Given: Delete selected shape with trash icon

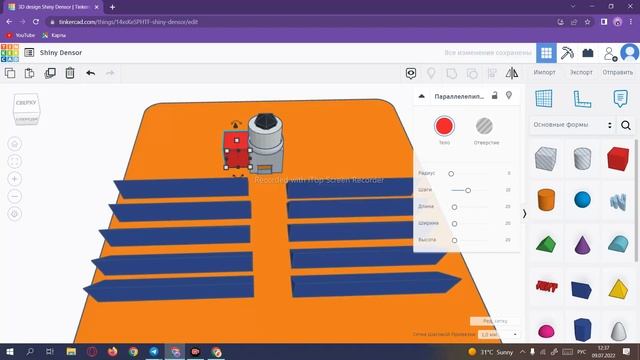Looking at the screenshot, I should pos(70,73).
